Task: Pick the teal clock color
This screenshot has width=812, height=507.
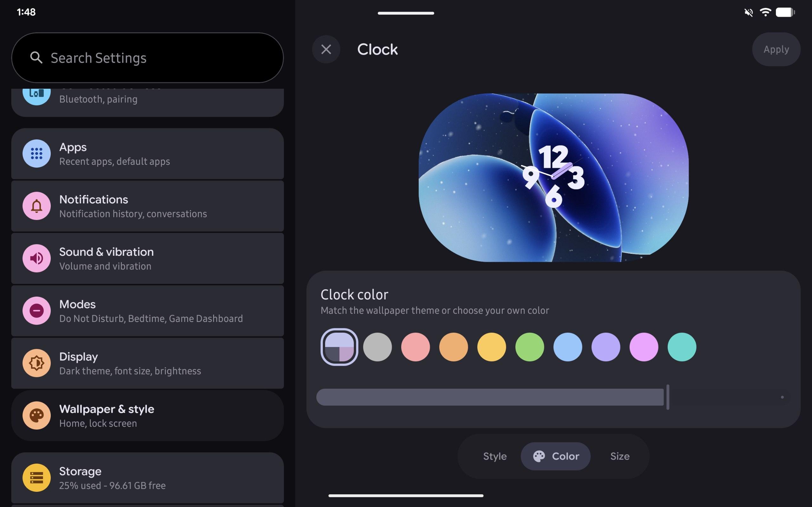Action: pyautogui.click(x=682, y=347)
